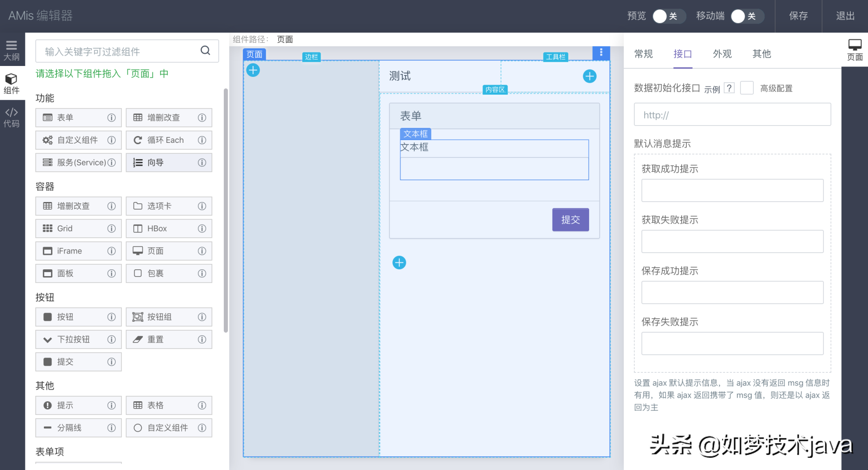868x470 pixels.
Task: Click the search magnifier in component filter
Action: 205,51
